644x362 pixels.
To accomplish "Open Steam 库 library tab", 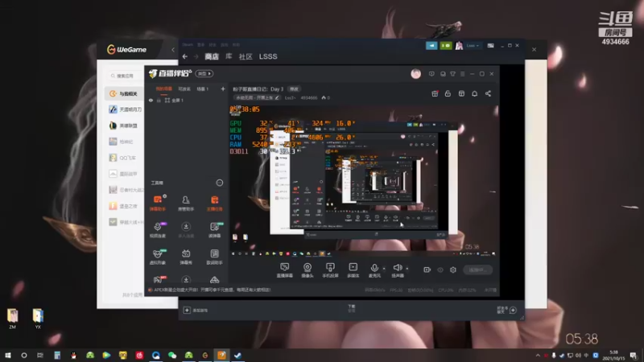I will point(229,56).
